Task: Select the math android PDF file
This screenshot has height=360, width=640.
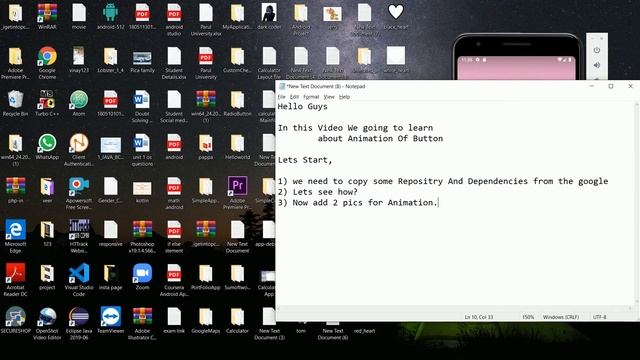Action: pyautogui.click(x=174, y=193)
